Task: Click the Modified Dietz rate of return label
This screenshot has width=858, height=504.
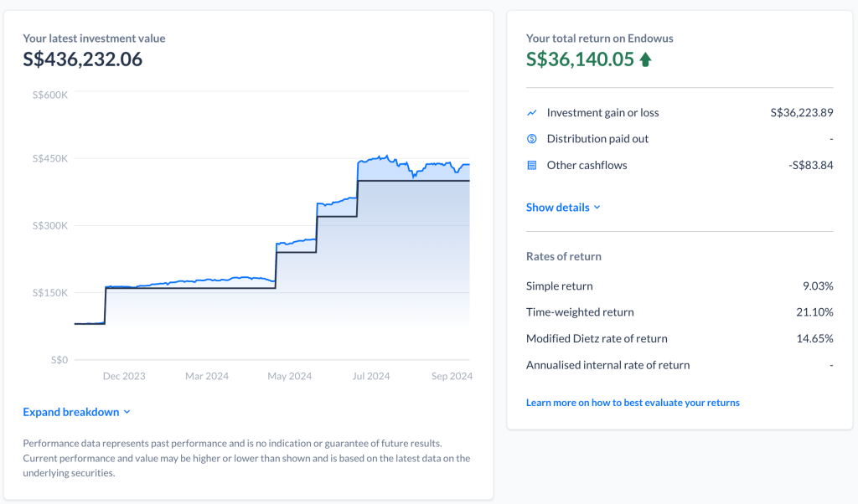Action: [x=597, y=339]
